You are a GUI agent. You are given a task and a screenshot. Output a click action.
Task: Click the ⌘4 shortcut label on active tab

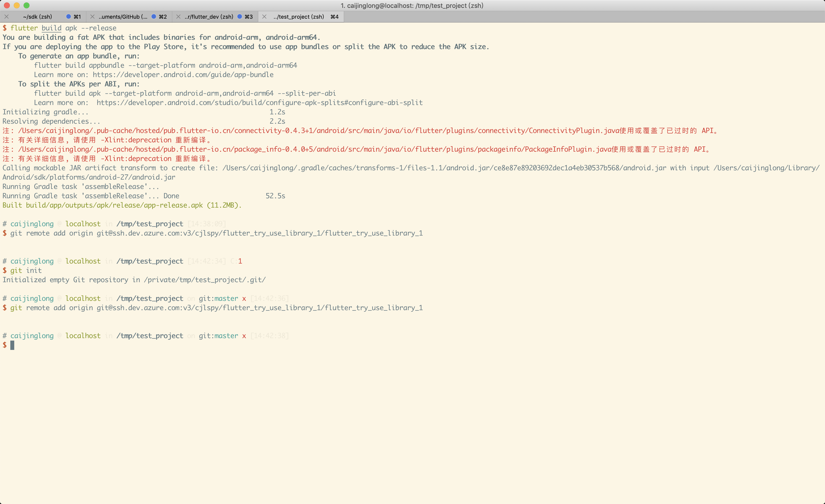334,16
